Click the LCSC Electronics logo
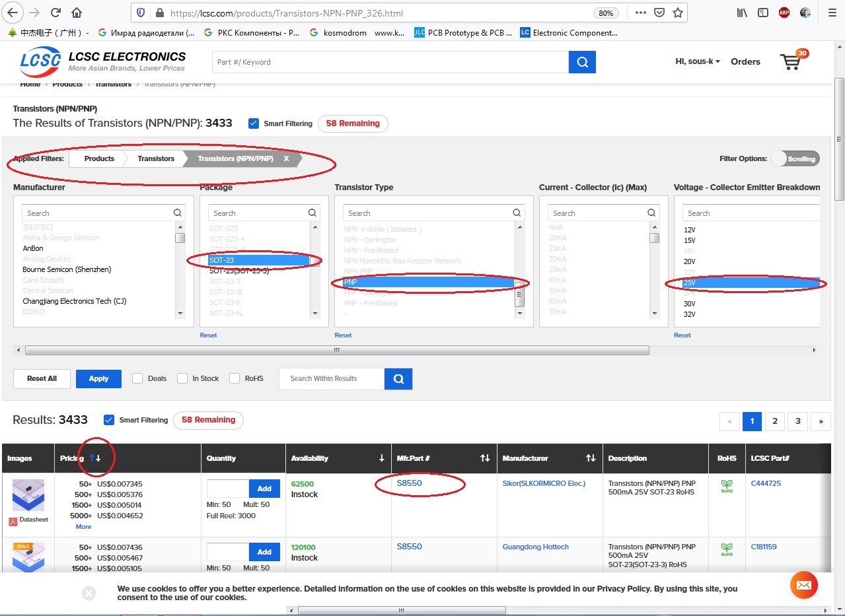 (x=103, y=61)
